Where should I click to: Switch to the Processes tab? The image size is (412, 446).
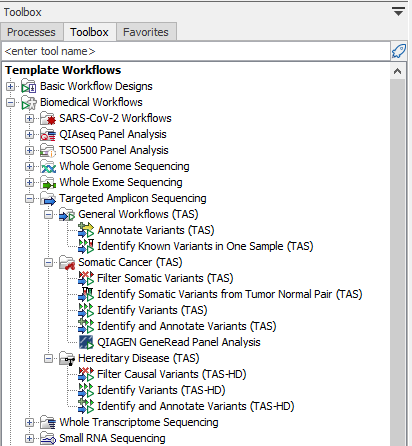click(x=31, y=32)
